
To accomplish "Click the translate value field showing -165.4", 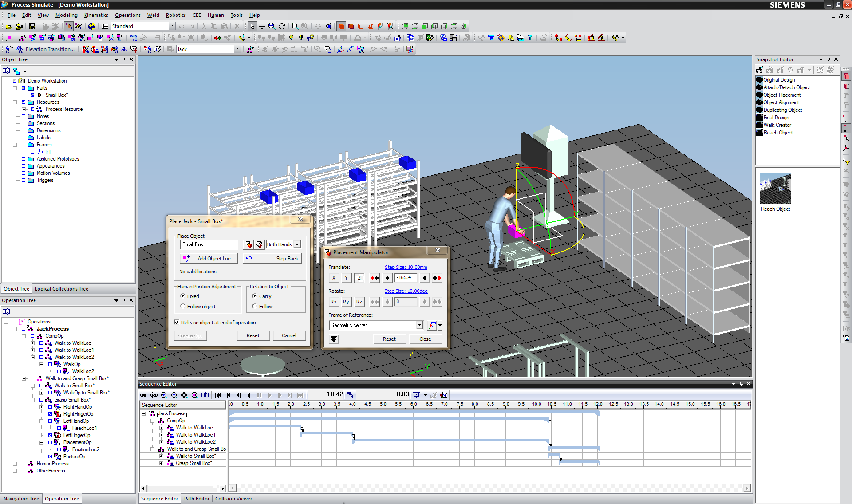I will [x=406, y=278].
